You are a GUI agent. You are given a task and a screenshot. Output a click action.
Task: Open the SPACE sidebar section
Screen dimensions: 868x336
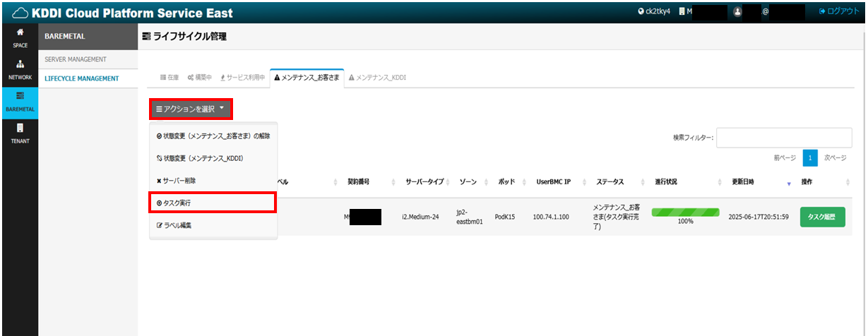pyautogui.click(x=20, y=38)
